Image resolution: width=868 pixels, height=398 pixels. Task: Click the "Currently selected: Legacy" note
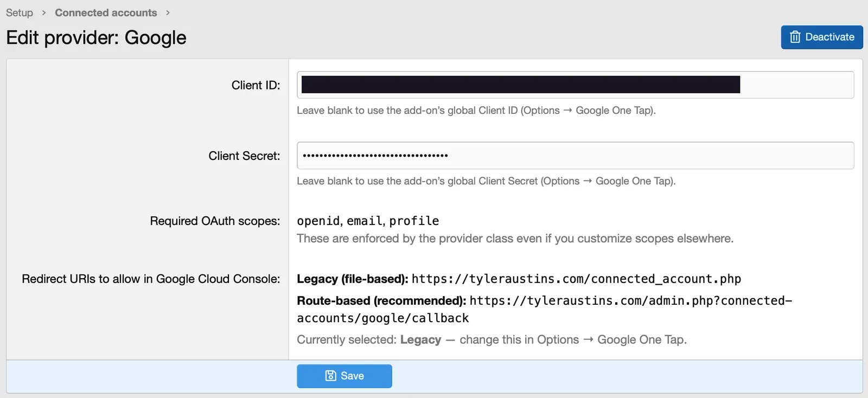coord(491,340)
